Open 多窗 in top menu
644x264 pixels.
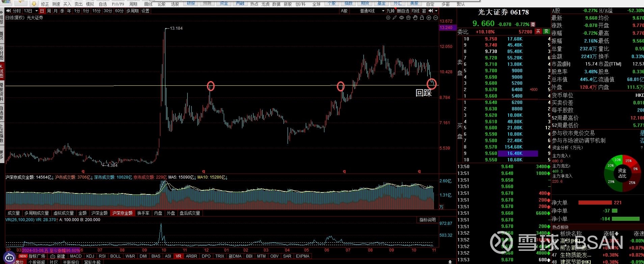[446, 4]
